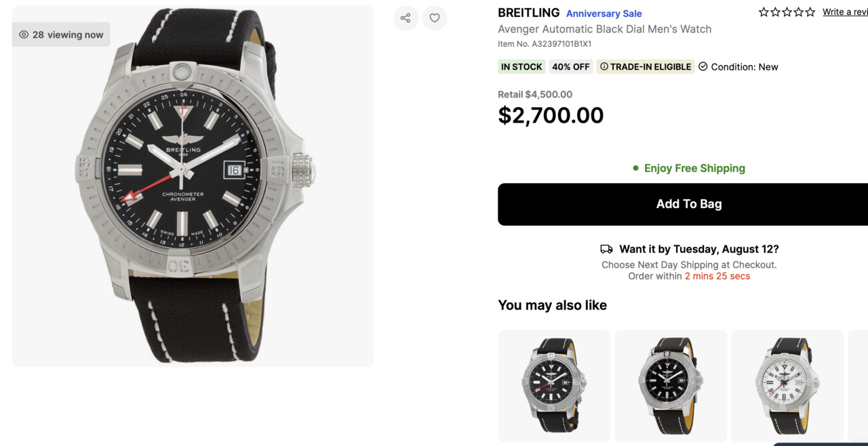Viewport: 868px width, 446px height.
Task: Click the share icon button
Action: (x=406, y=18)
